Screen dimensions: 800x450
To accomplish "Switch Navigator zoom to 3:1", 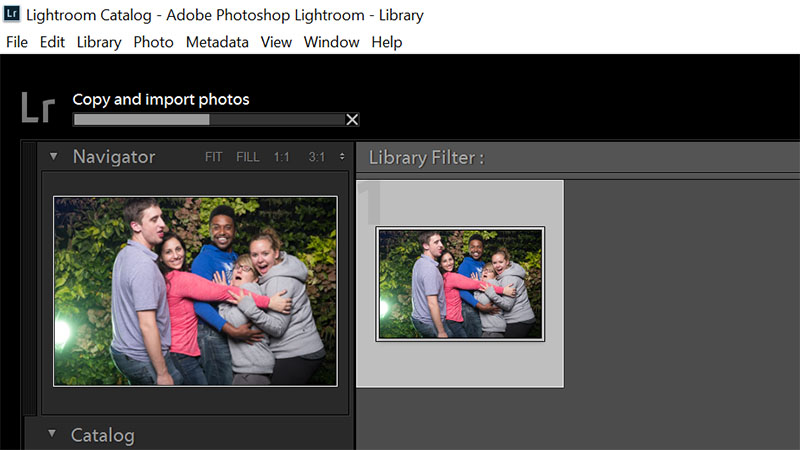I will point(317,157).
